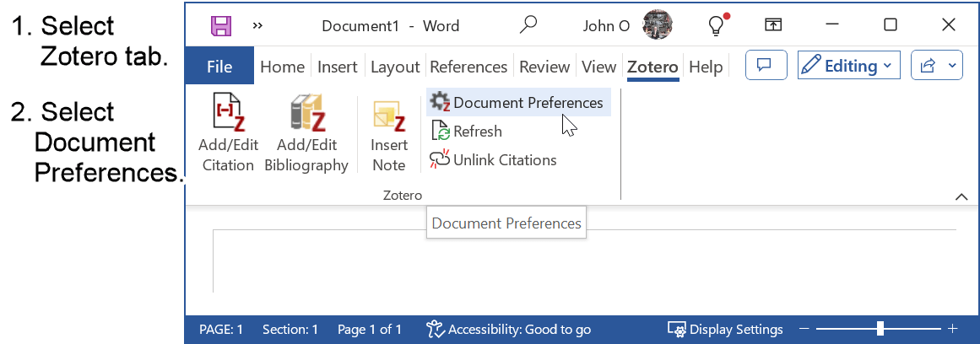The image size is (980, 344).
Task: Click PAGE: 1 in status bar
Action: pos(221,329)
